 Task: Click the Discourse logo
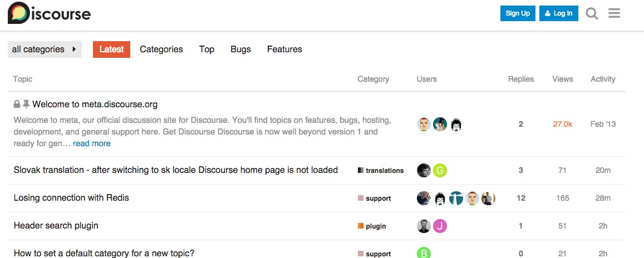coord(50,13)
